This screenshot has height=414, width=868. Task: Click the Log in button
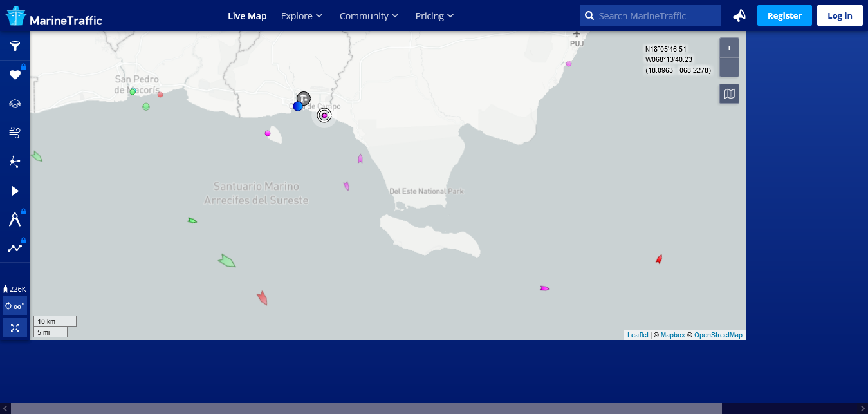840,15
